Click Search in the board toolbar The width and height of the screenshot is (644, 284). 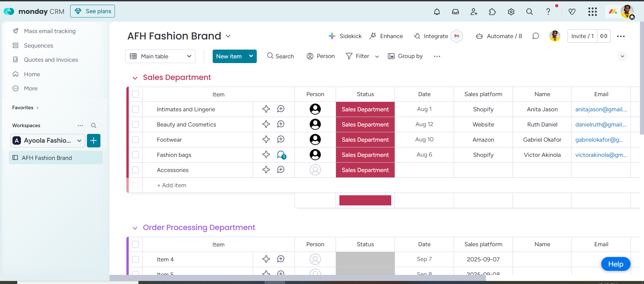tap(280, 56)
